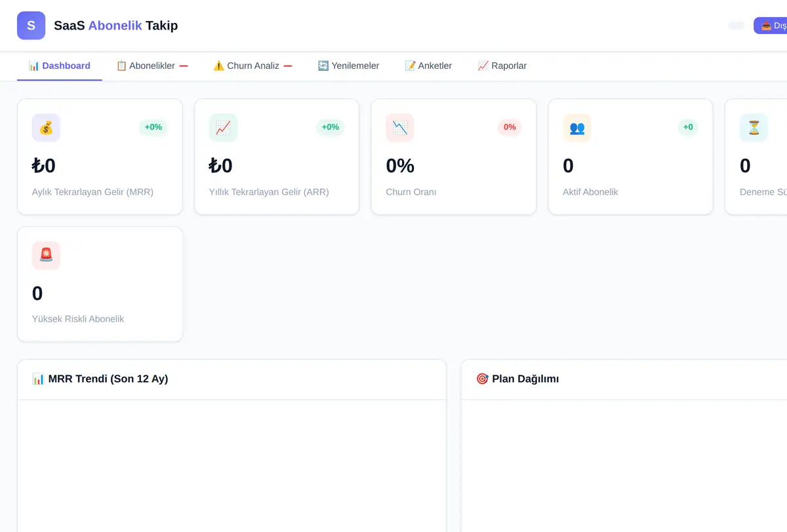Image resolution: width=787 pixels, height=532 pixels.
Task: Click the red badge next to Churn Analiz
Action: pos(288,66)
